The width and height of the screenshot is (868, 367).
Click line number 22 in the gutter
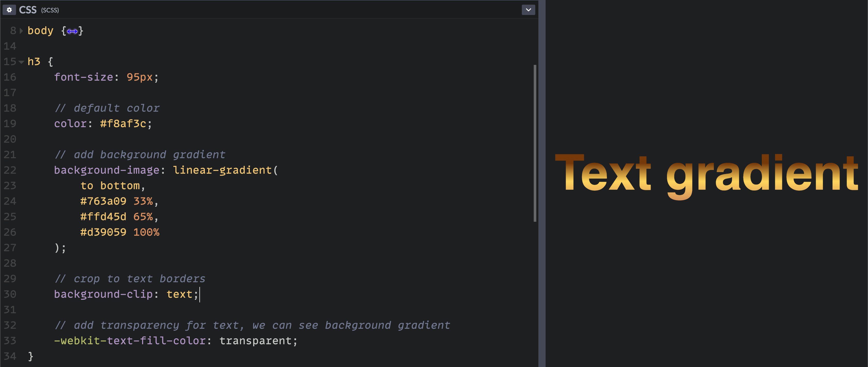(10, 170)
